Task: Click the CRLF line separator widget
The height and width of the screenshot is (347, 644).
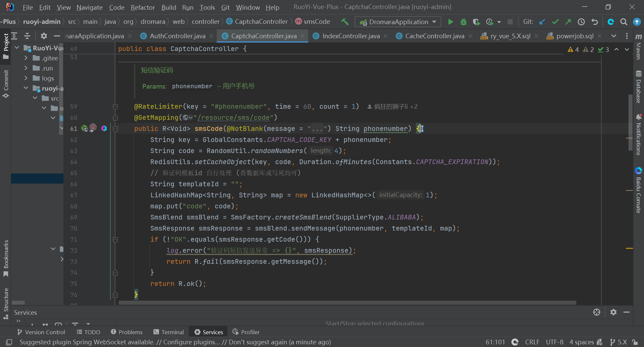Action: pos(532,342)
